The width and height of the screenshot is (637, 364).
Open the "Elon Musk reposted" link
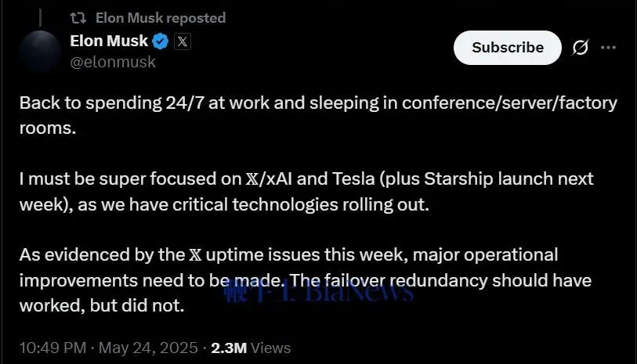pyautogui.click(x=160, y=17)
